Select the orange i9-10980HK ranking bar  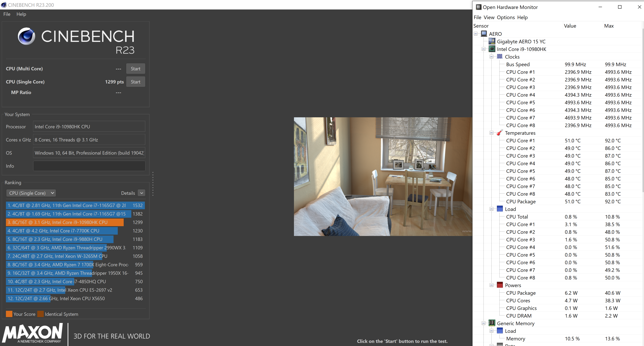(65, 222)
